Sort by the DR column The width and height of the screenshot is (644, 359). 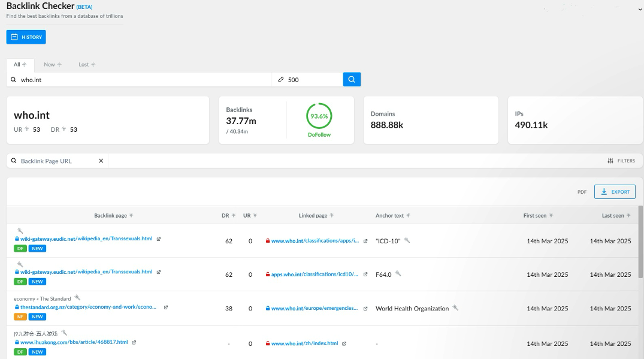[x=229, y=216]
